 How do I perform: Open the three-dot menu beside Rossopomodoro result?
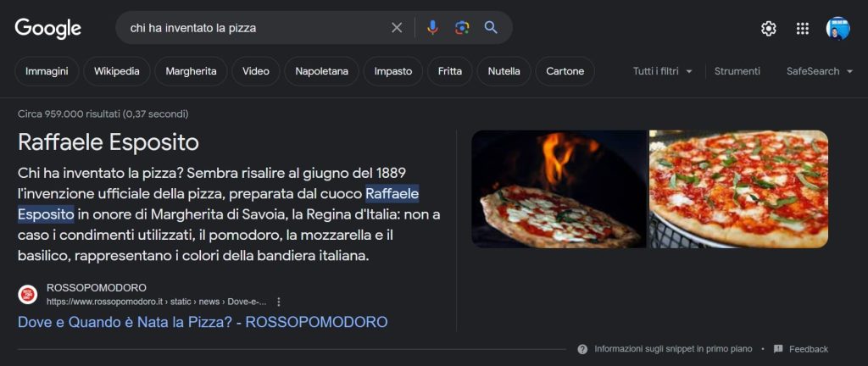[279, 302]
